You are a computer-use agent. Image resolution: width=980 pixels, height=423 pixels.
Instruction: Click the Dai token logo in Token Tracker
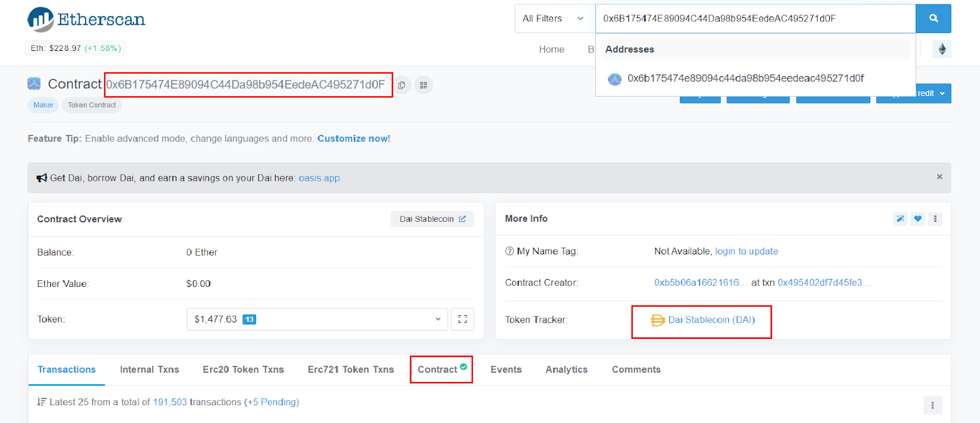tap(658, 320)
